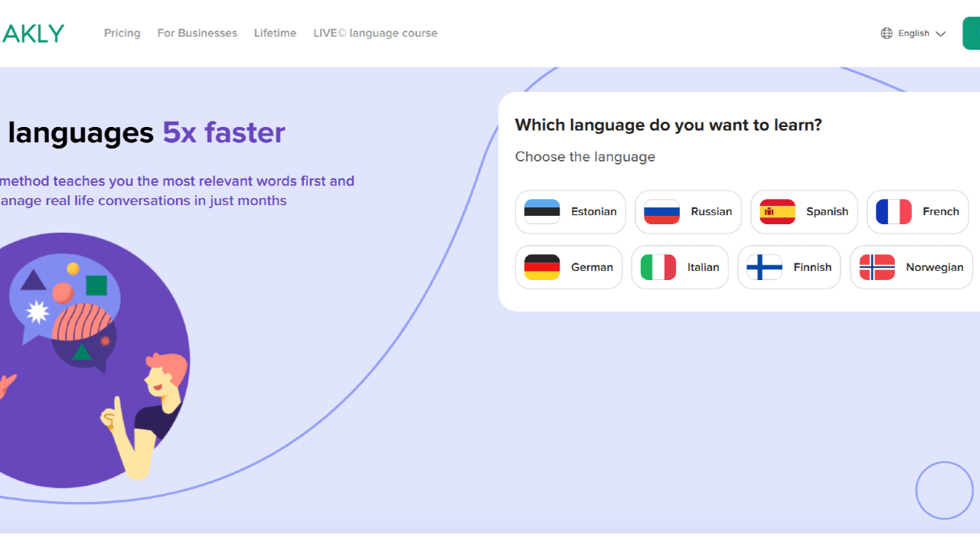Click the globe icon in header
980x551 pixels.
point(887,34)
